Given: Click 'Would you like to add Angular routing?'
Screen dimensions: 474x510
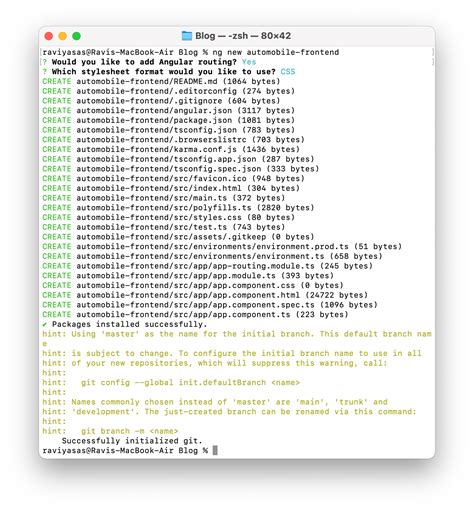Looking at the screenshot, I should [x=144, y=62].
